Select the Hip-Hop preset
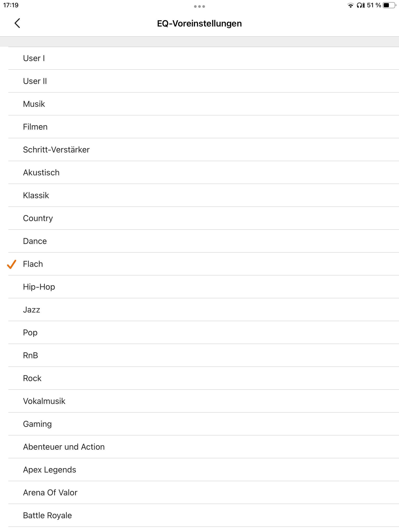The height and width of the screenshot is (532, 399). click(x=39, y=287)
